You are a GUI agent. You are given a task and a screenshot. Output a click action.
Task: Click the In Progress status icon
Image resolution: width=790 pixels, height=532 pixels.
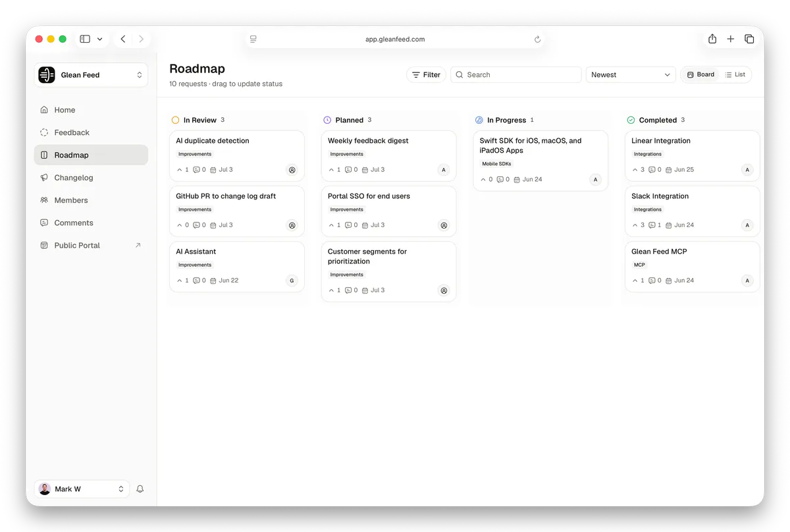point(479,120)
